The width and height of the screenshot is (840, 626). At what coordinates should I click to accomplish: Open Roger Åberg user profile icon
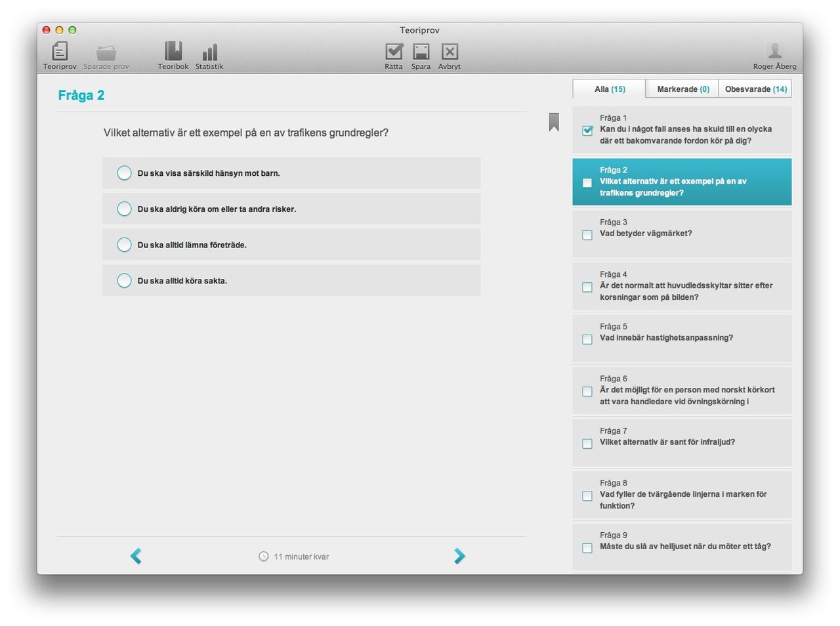coord(775,51)
